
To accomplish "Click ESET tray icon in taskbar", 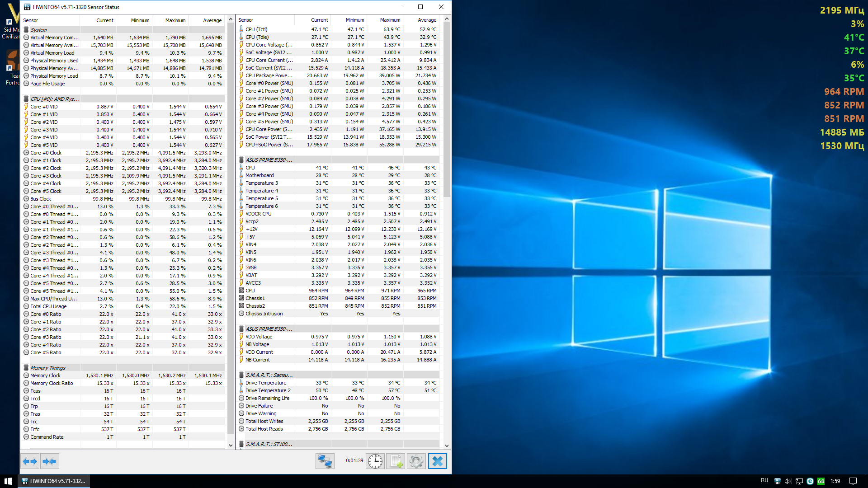I will pos(810,481).
